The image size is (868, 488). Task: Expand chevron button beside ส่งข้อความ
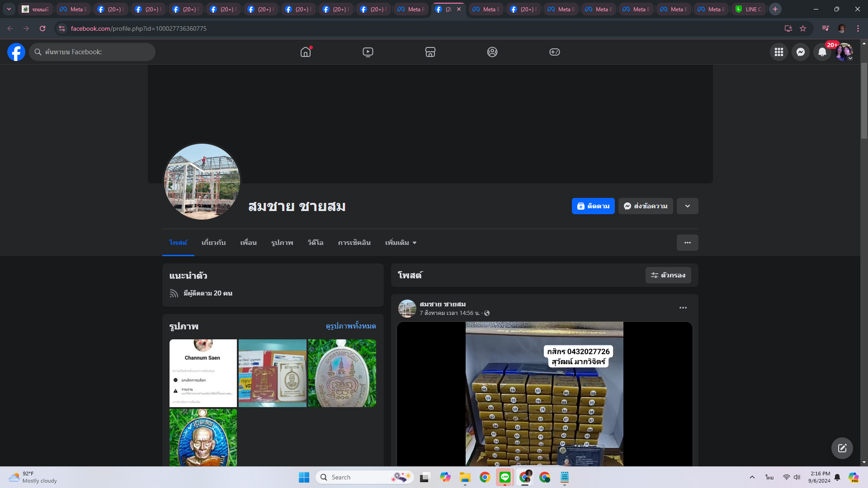coord(687,206)
